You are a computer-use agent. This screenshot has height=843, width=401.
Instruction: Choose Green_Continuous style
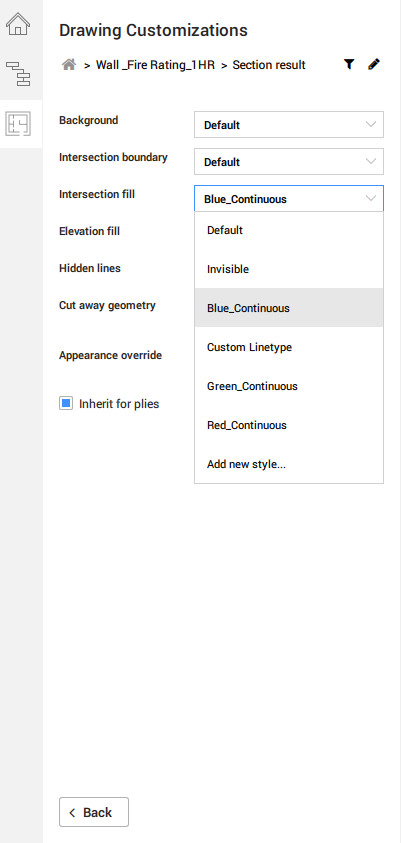[289, 386]
